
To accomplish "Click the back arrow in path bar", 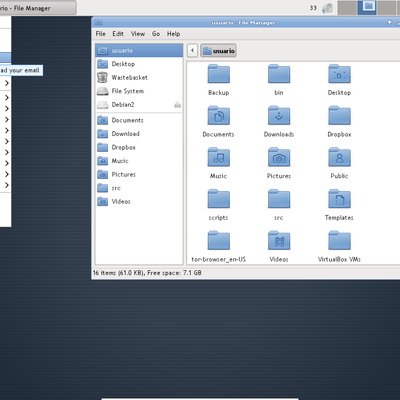I will point(192,51).
